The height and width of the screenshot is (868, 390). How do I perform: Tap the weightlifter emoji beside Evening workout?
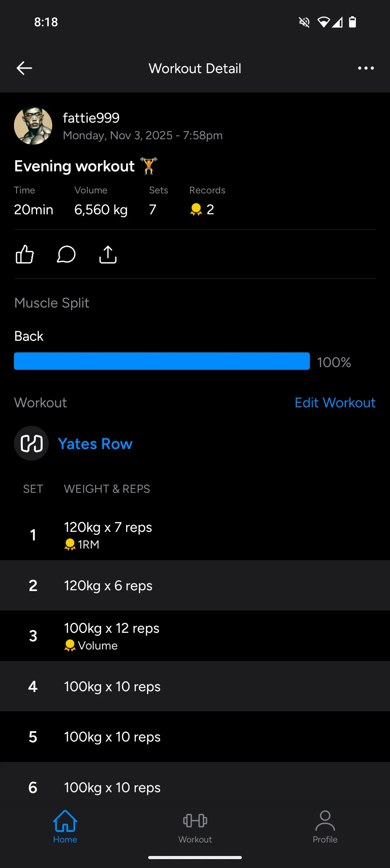coord(149,166)
